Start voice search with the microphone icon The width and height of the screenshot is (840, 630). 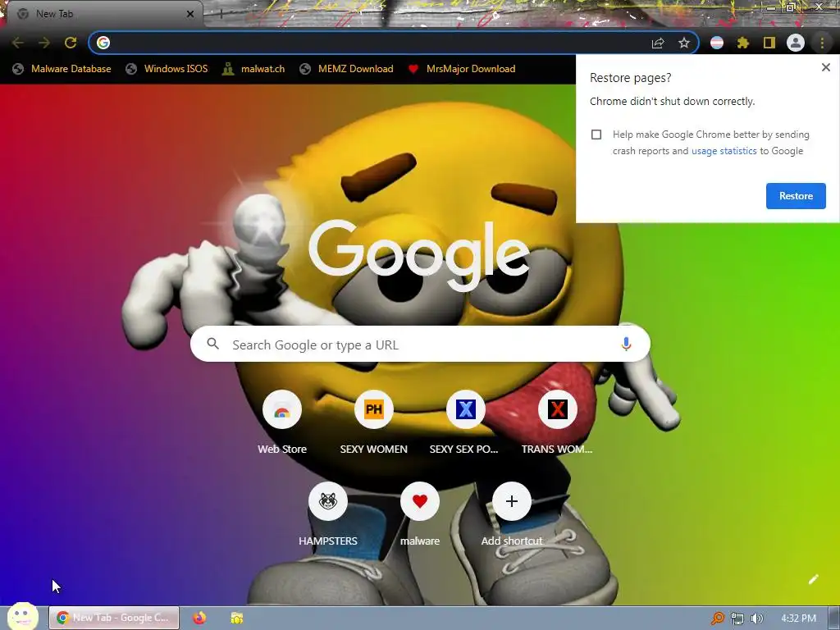pyautogui.click(x=626, y=344)
